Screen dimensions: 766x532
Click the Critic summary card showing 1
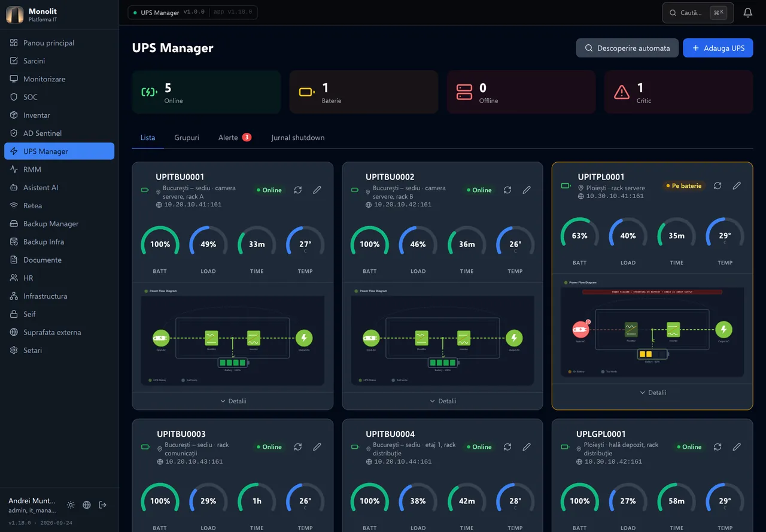679,92
